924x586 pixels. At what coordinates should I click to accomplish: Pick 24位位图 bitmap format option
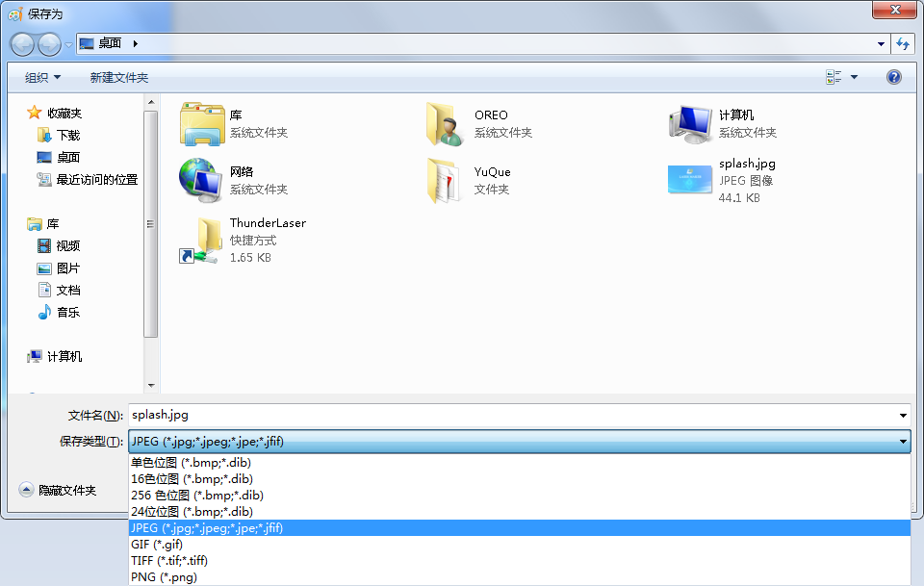[192, 512]
